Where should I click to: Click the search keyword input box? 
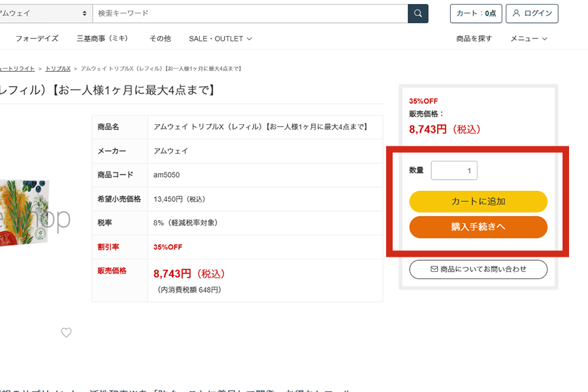(x=248, y=13)
